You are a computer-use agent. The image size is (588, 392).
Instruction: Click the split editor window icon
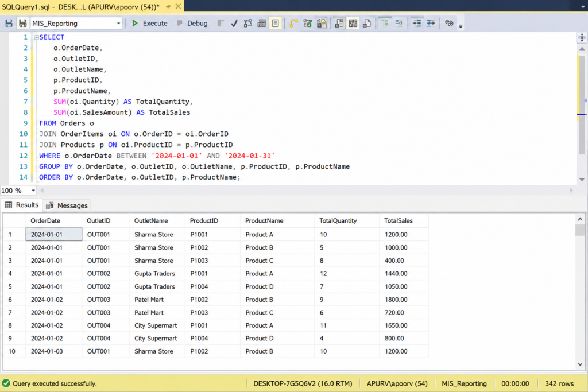tap(582, 37)
